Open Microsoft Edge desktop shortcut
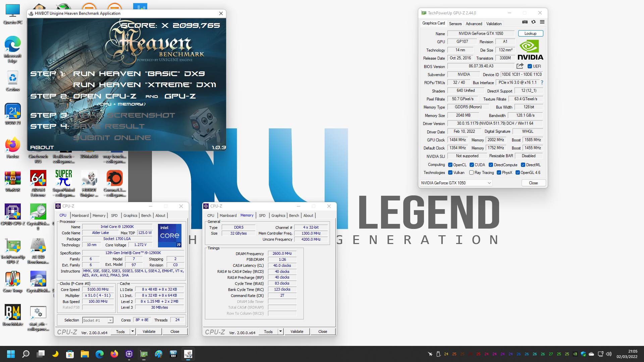Viewport: 644px width, 362px height. [12, 49]
